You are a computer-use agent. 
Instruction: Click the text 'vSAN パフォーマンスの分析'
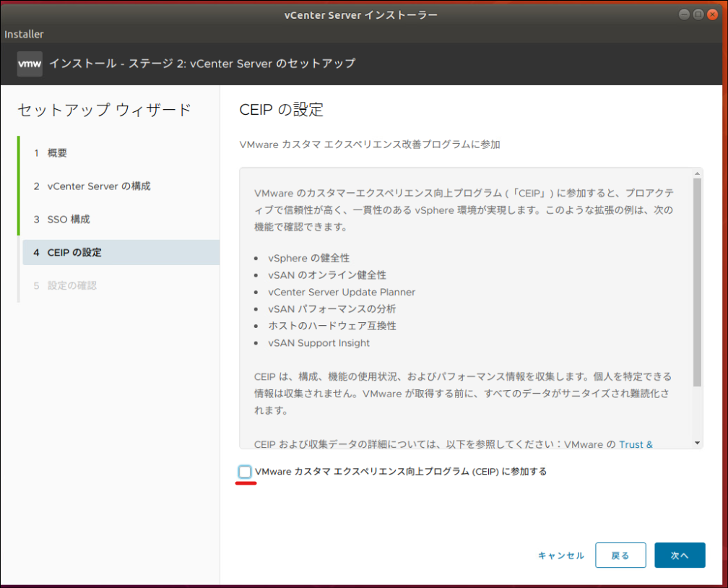click(332, 309)
